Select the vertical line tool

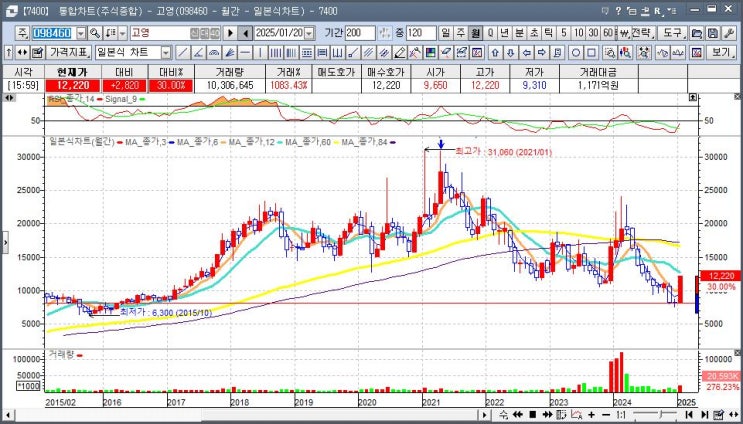(260, 53)
